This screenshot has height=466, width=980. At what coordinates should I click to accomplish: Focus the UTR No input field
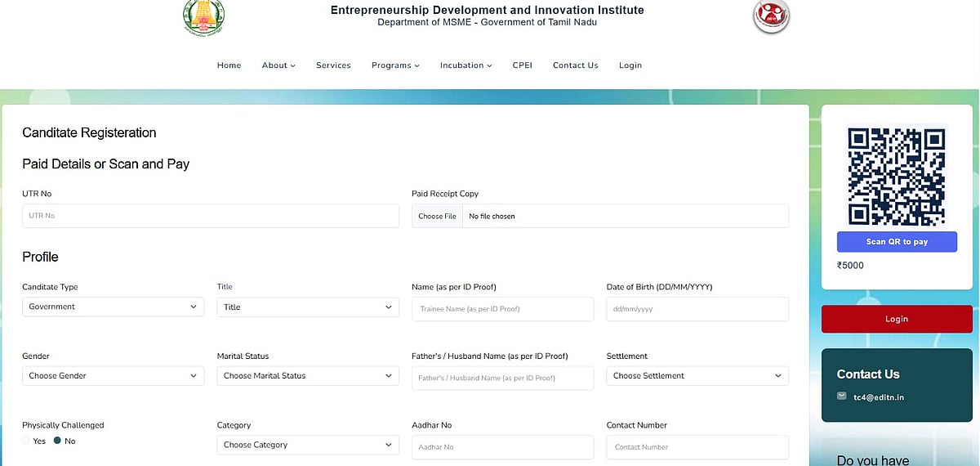pyautogui.click(x=210, y=216)
